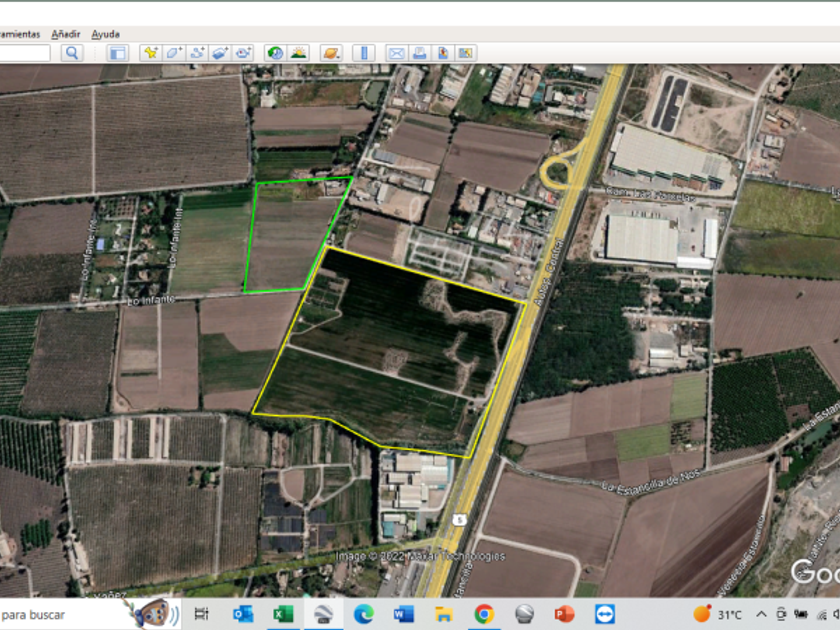Click the View in Google Maps icon

[x=465, y=53]
